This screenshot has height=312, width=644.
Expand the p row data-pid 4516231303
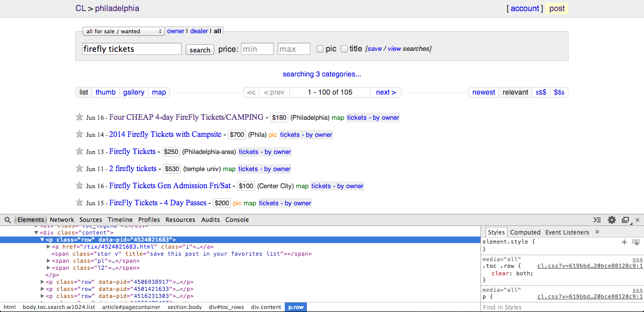[x=42, y=296]
